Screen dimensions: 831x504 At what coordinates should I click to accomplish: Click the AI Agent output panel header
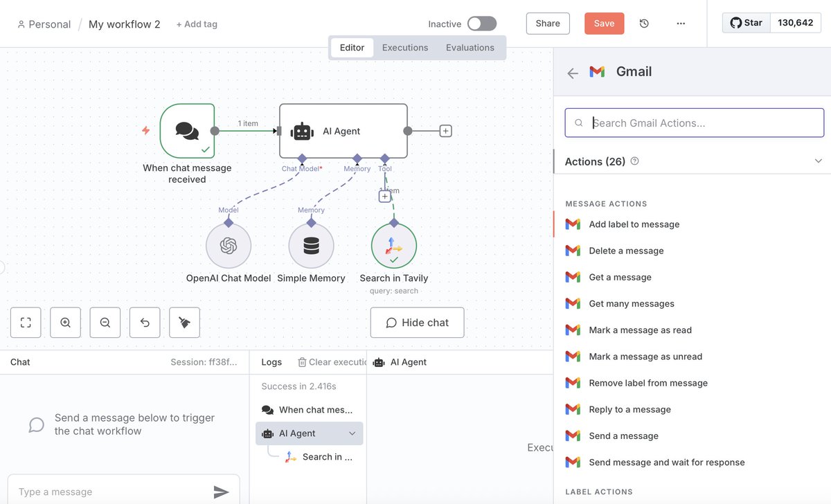[x=400, y=362]
